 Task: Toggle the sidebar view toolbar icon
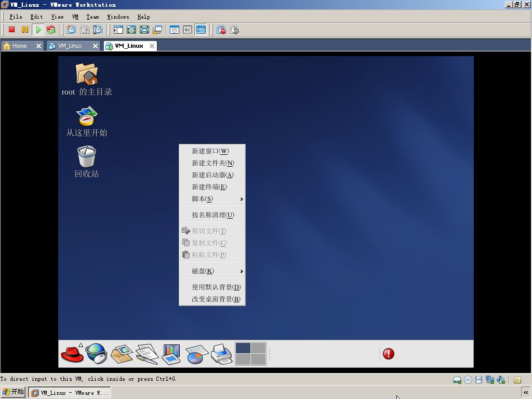pyautogui.click(x=118, y=30)
